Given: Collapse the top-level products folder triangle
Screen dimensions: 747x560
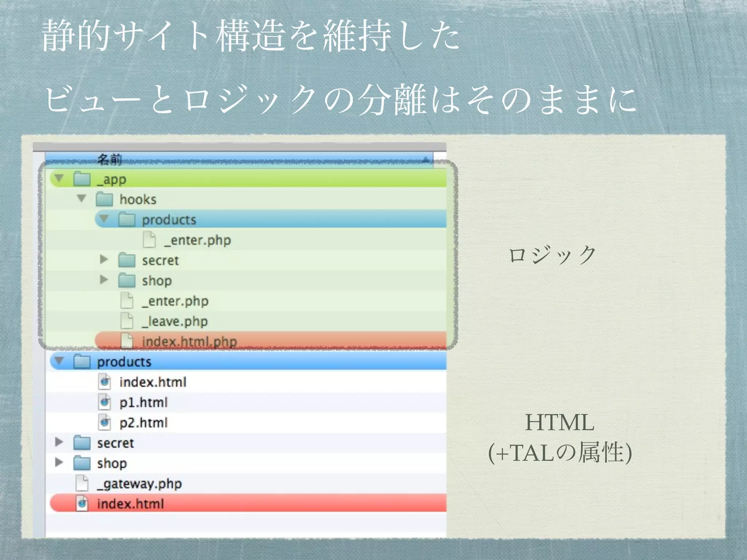Looking at the screenshot, I should tap(59, 361).
